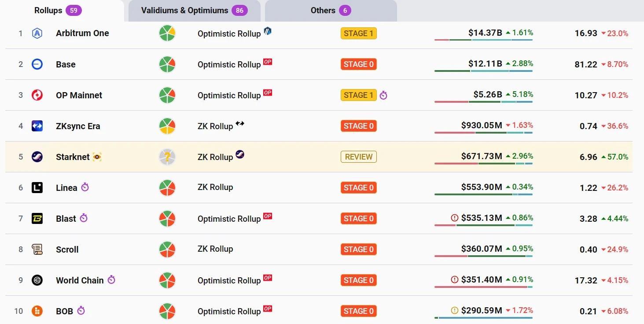Screen dimensions: 644x324
Task: Click the ZKsync Era arrows stack icon
Action: coord(239,123)
